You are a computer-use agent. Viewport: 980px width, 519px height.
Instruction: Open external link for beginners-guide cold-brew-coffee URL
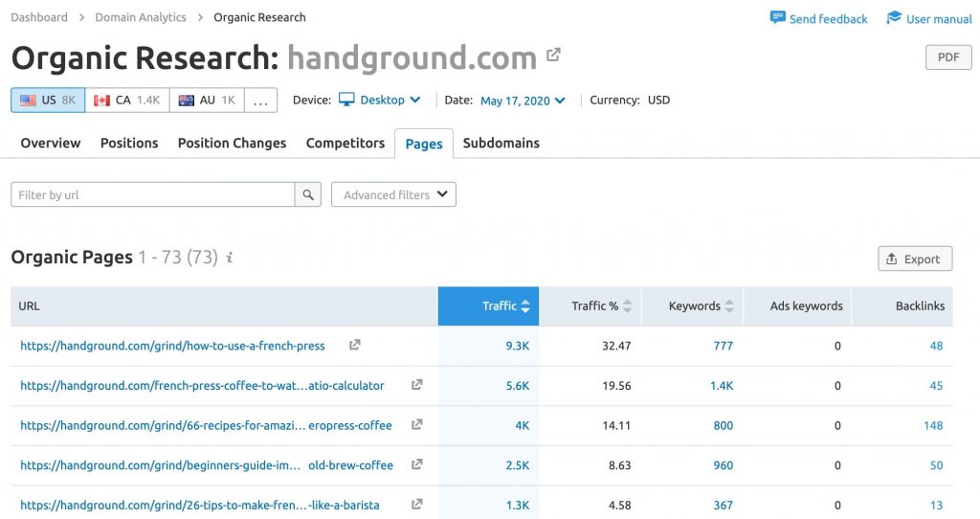click(417, 464)
